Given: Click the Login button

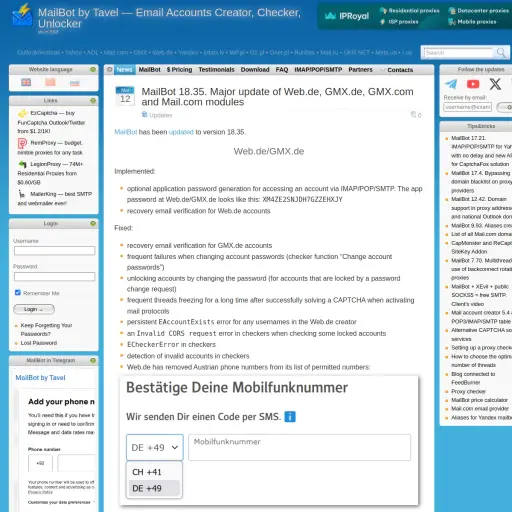Looking at the screenshot, I should tap(34, 309).
